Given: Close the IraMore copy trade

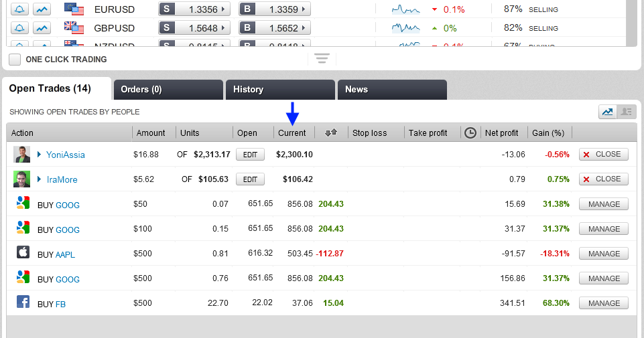Looking at the screenshot, I should (x=604, y=179).
